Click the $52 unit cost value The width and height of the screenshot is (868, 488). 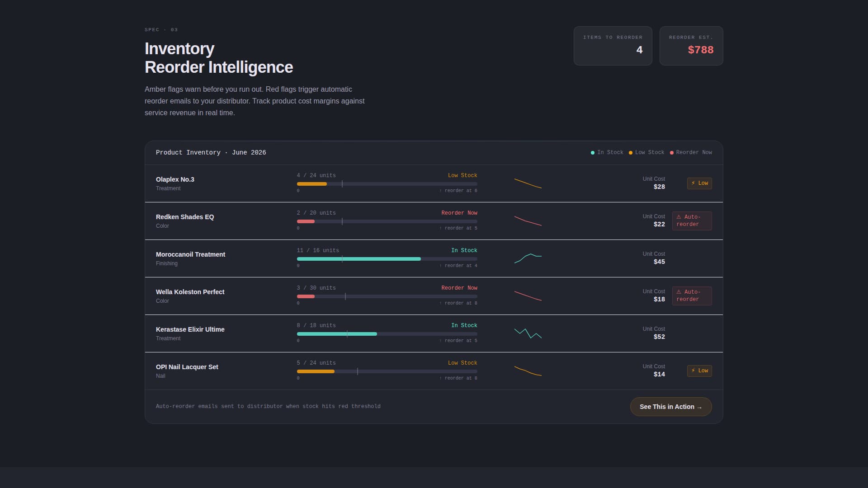tap(659, 337)
